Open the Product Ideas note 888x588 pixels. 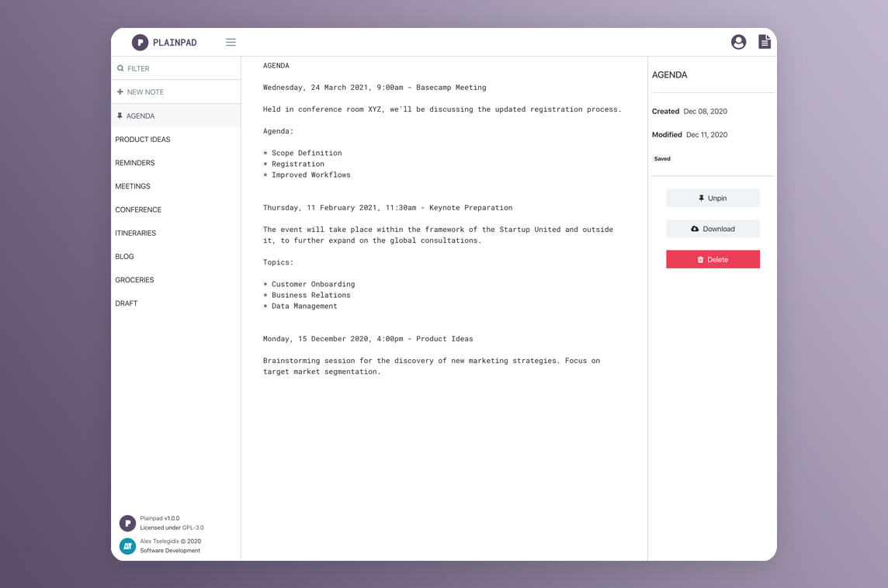(143, 140)
